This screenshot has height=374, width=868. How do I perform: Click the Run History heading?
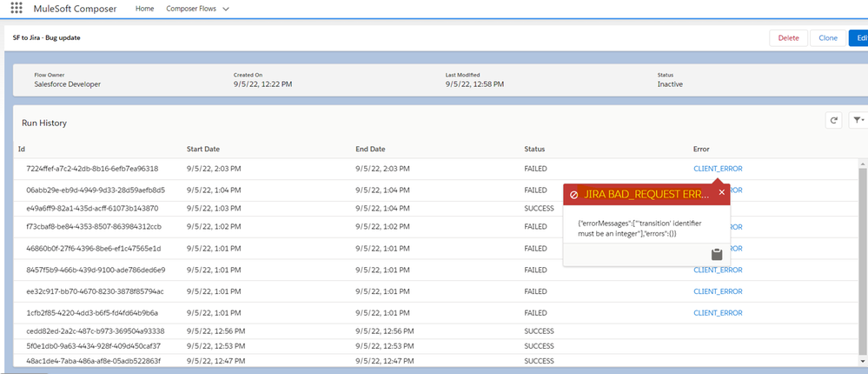pyautogui.click(x=44, y=124)
